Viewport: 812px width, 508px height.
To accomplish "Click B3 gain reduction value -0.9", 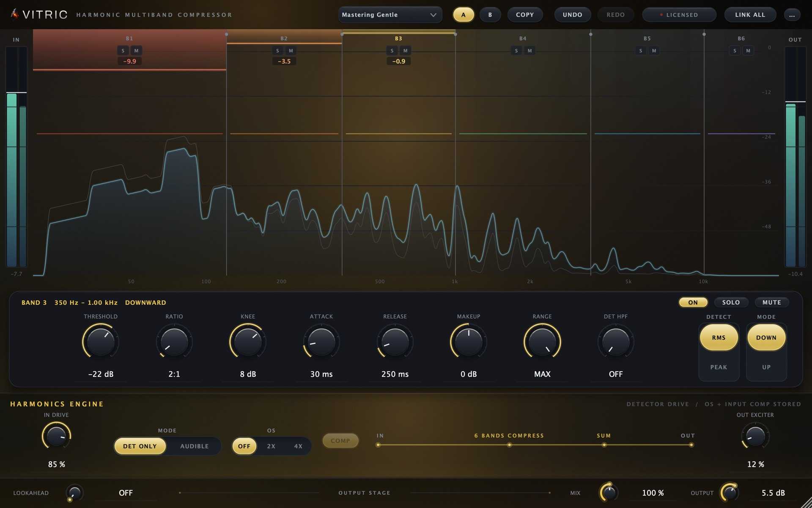I will coord(399,61).
